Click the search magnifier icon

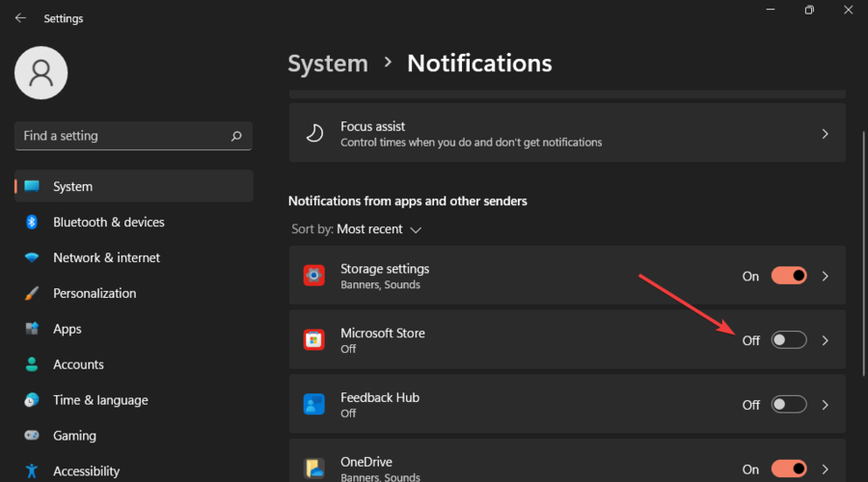[x=236, y=136]
